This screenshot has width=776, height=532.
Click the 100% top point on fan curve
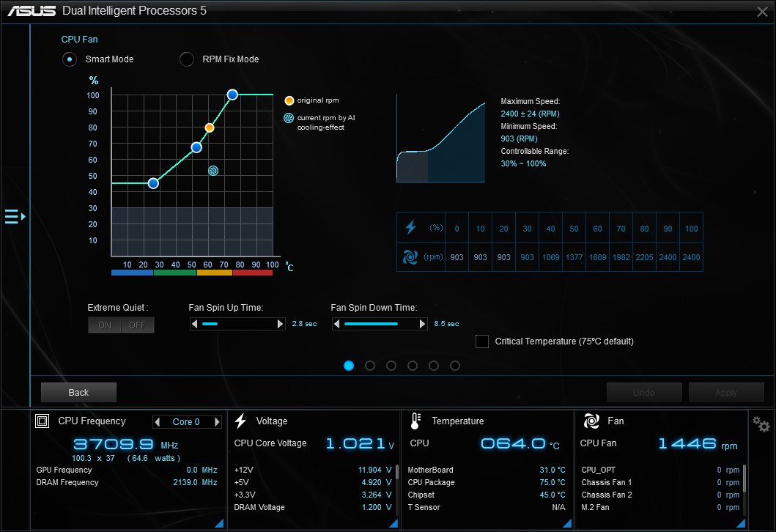tap(232, 95)
